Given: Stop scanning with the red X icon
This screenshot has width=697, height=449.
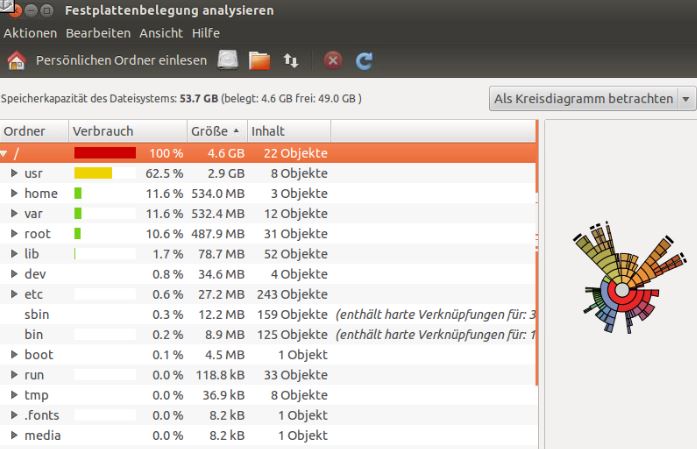Looking at the screenshot, I should pyautogui.click(x=333, y=60).
